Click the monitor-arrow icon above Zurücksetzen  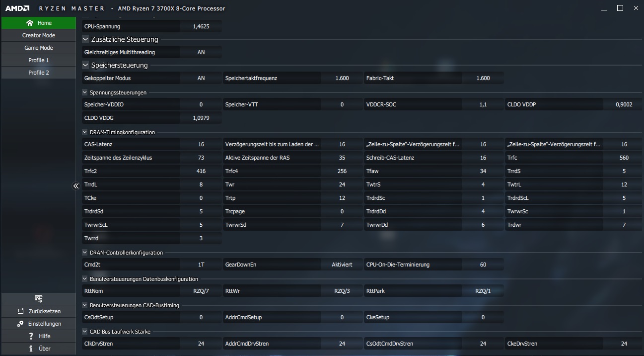click(38, 299)
